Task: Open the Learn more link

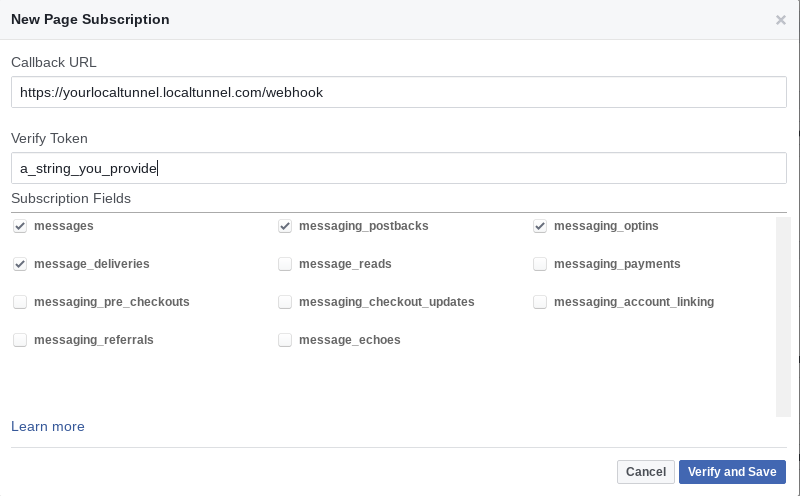Action: click(48, 427)
